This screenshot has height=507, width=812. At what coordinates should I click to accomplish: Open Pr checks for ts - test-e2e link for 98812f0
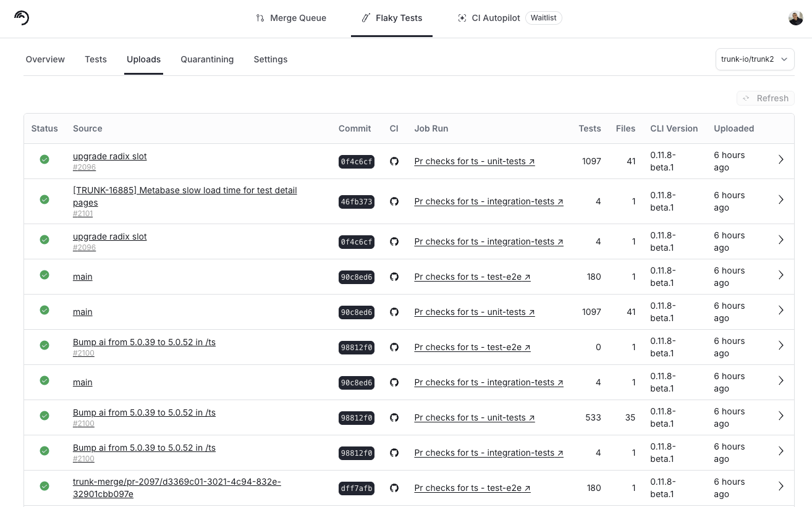[x=472, y=347]
